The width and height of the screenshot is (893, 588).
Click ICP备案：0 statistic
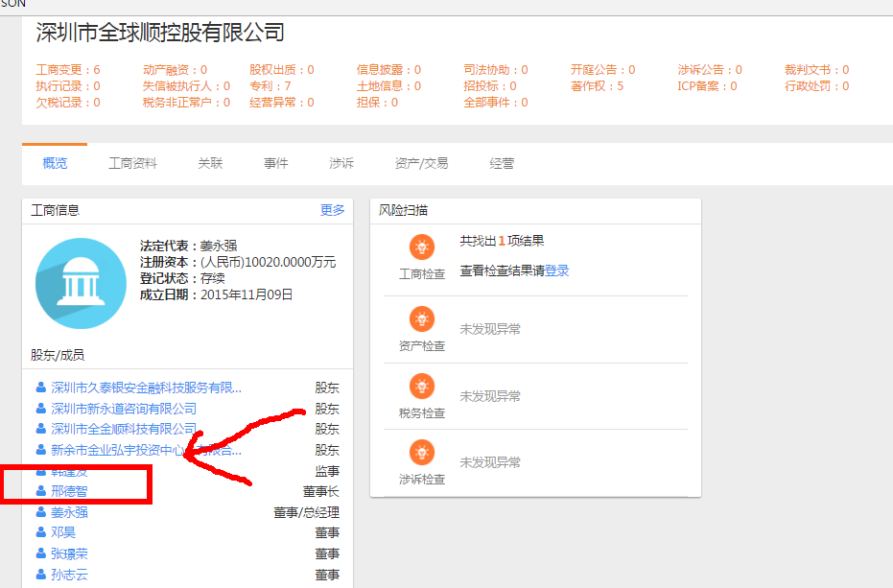coord(707,86)
